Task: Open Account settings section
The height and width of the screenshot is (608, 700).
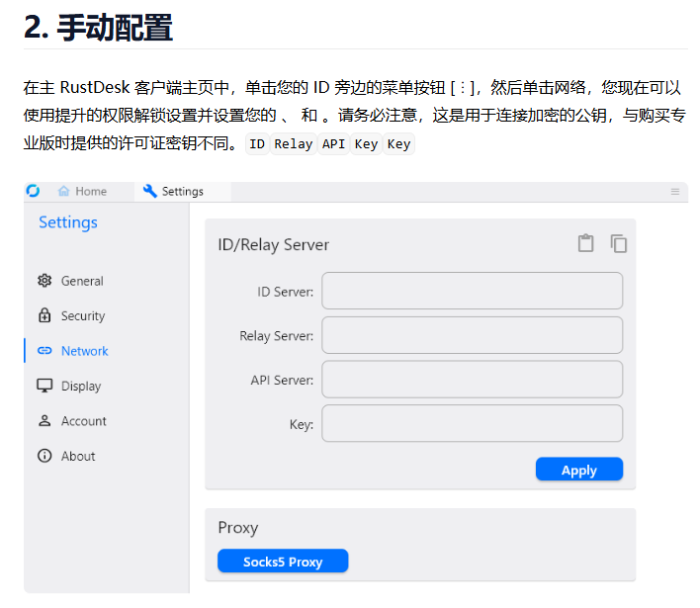Action: [72, 421]
